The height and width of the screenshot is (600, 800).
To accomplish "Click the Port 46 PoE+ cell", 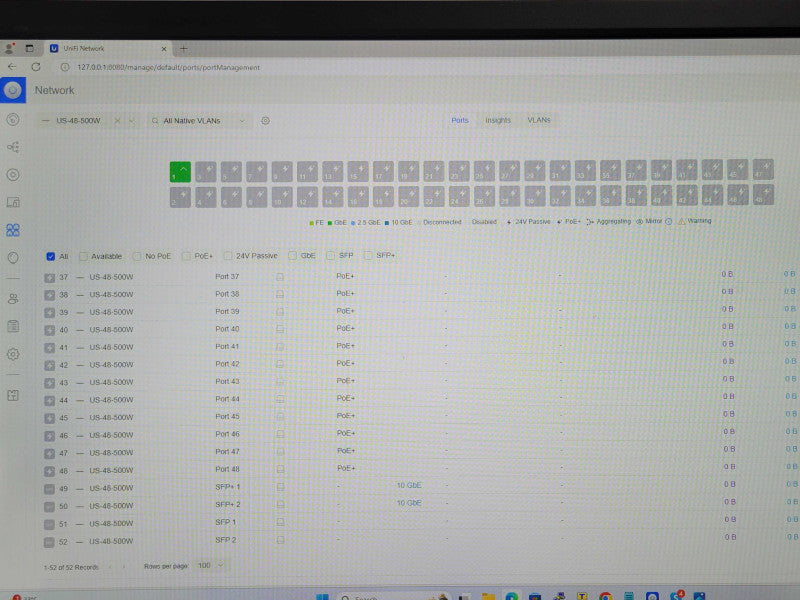I will pyautogui.click(x=345, y=433).
